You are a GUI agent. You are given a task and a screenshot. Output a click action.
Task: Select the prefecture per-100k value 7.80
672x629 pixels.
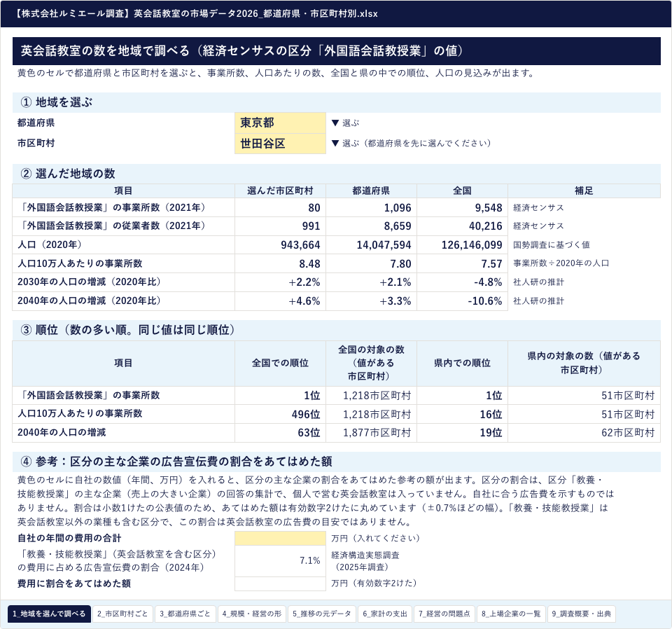coord(371,263)
